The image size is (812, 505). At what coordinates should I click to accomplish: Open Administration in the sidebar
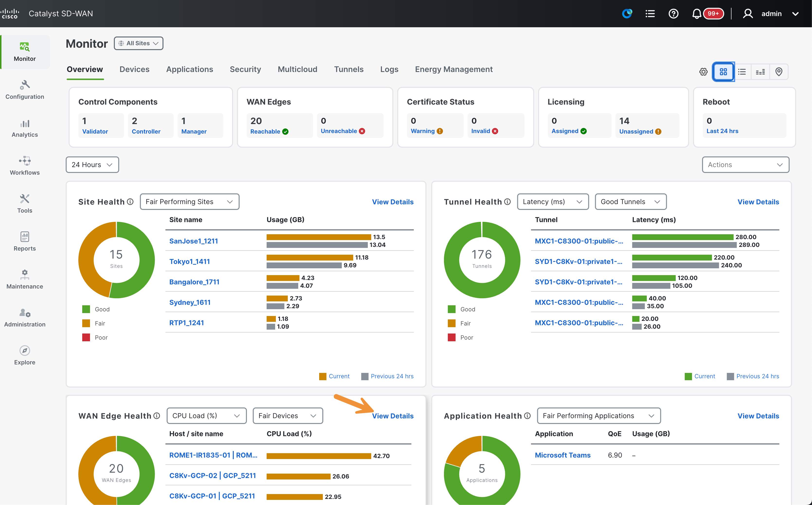click(25, 317)
